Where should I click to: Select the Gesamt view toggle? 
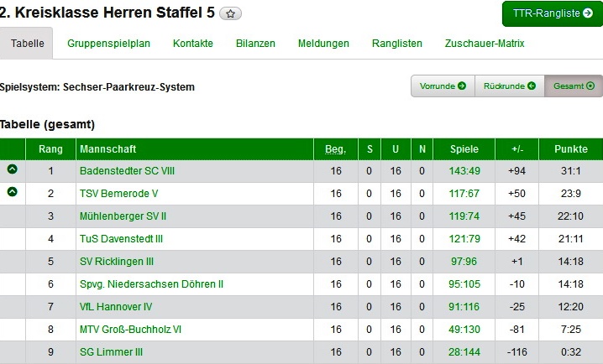coord(574,86)
